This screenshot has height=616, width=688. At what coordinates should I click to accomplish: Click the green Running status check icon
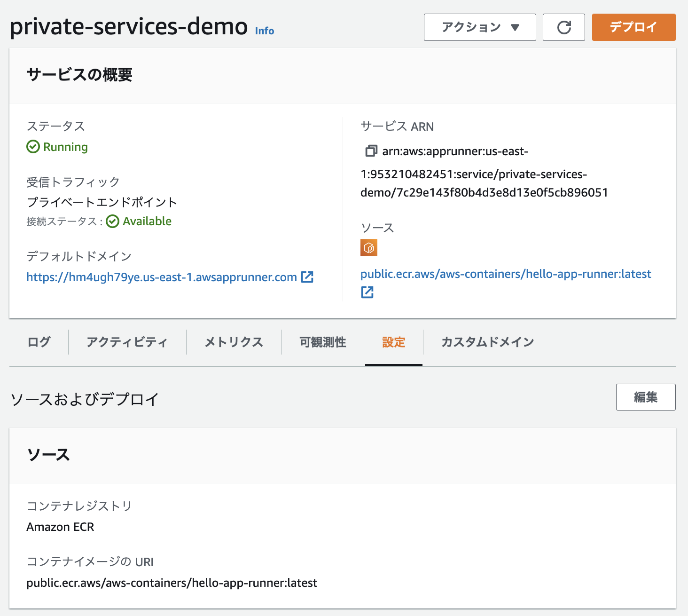(x=33, y=147)
